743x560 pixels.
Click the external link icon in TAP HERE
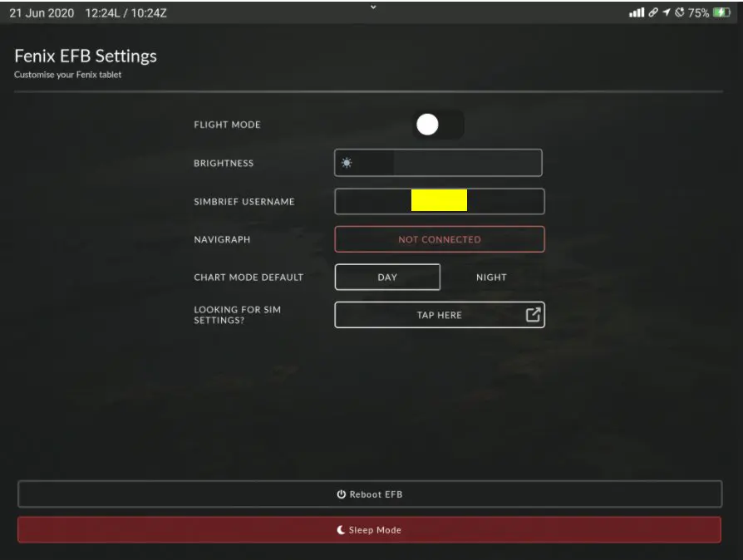click(533, 315)
